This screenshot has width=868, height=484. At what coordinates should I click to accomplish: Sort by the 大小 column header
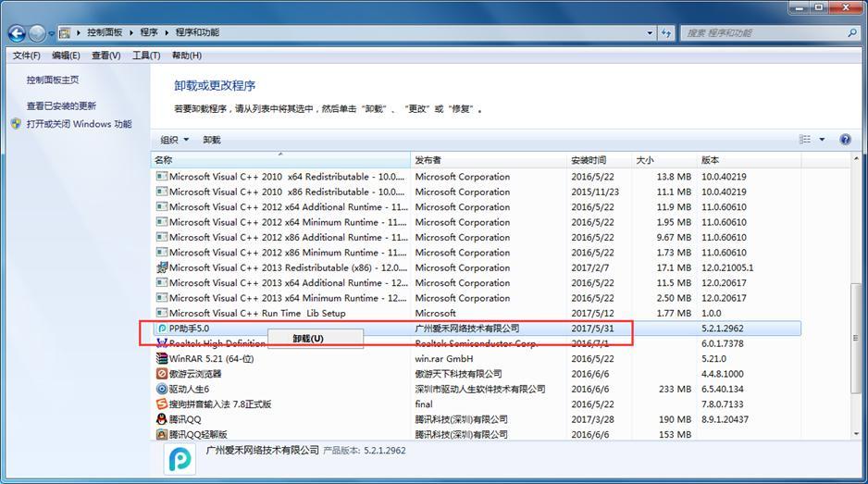(x=664, y=159)
